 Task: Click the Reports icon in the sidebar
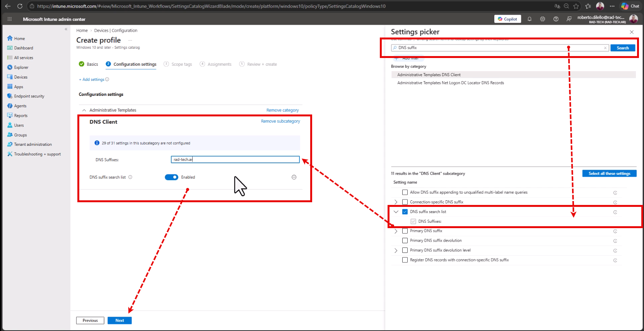pos(10,115)
